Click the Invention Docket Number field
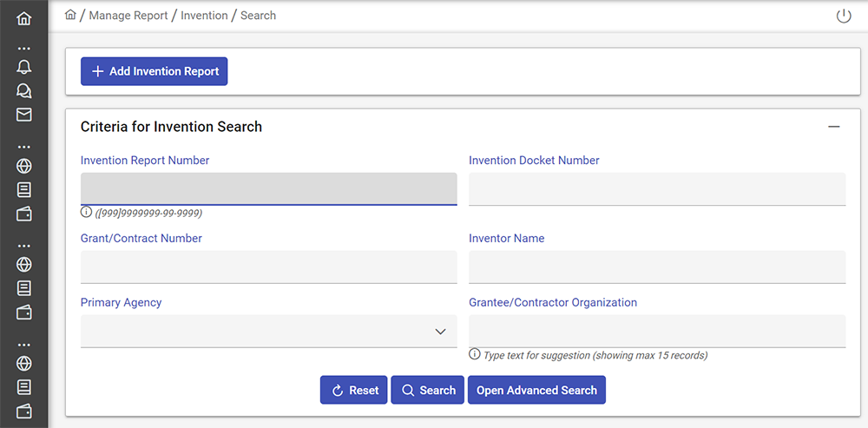The width and height of the screenshot is (868, 428). 657,188
